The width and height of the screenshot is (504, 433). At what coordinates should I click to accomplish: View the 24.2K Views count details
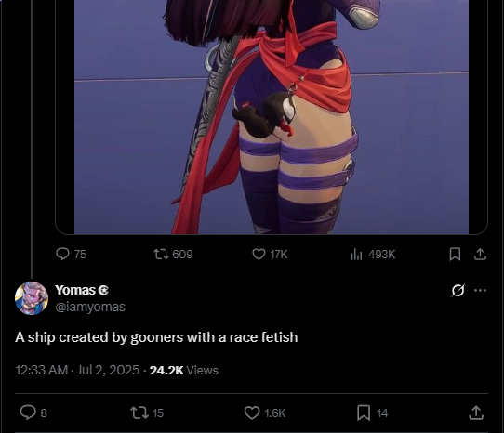(x=184, y=370)
